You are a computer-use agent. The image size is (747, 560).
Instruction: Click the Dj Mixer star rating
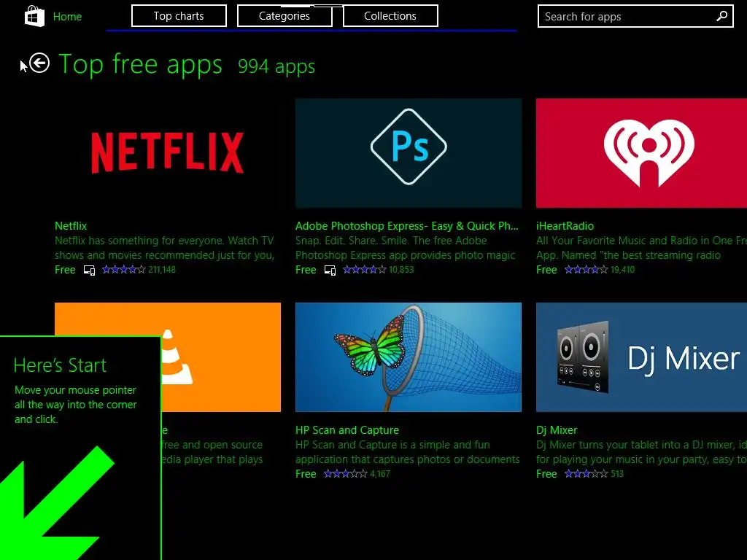click(x=586, y=474)
